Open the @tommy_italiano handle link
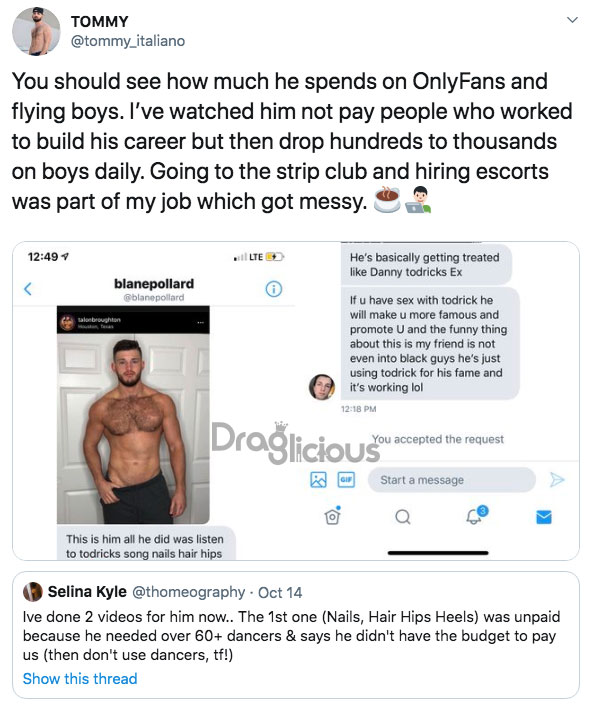Image resolution: width=592 pixels, height=710 pixels. pos(128,41)
